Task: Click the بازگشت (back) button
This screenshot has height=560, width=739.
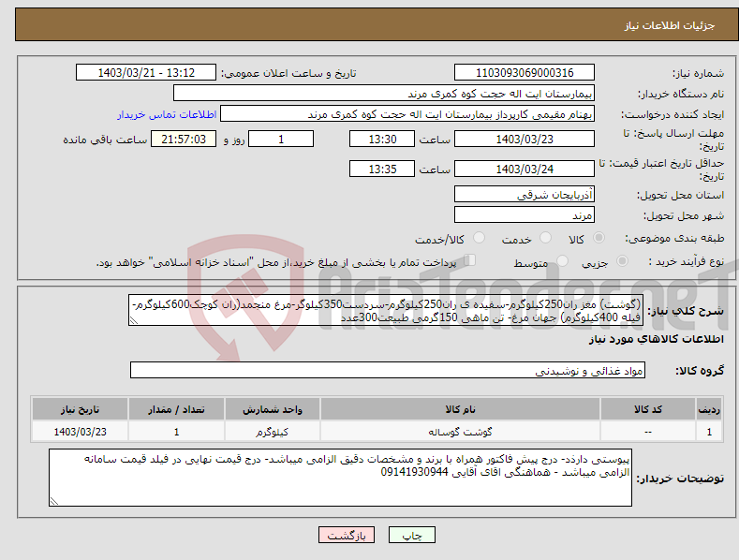Action: tap(347, 535)
